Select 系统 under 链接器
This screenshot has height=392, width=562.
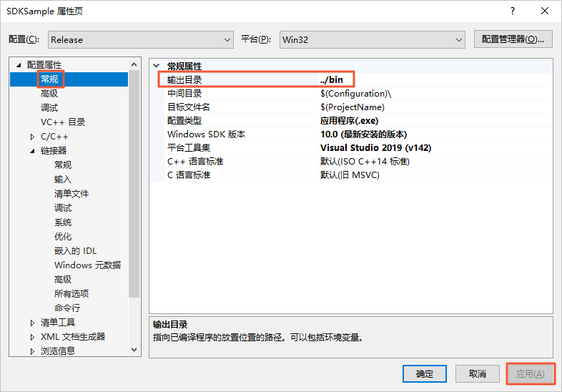coord(63,222)
